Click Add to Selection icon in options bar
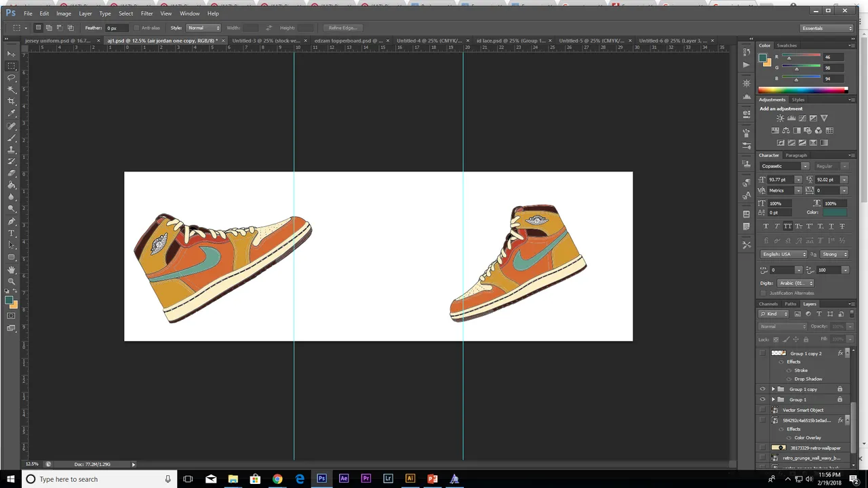The width and height of the screenshot is (868, 488). (49, 28)
